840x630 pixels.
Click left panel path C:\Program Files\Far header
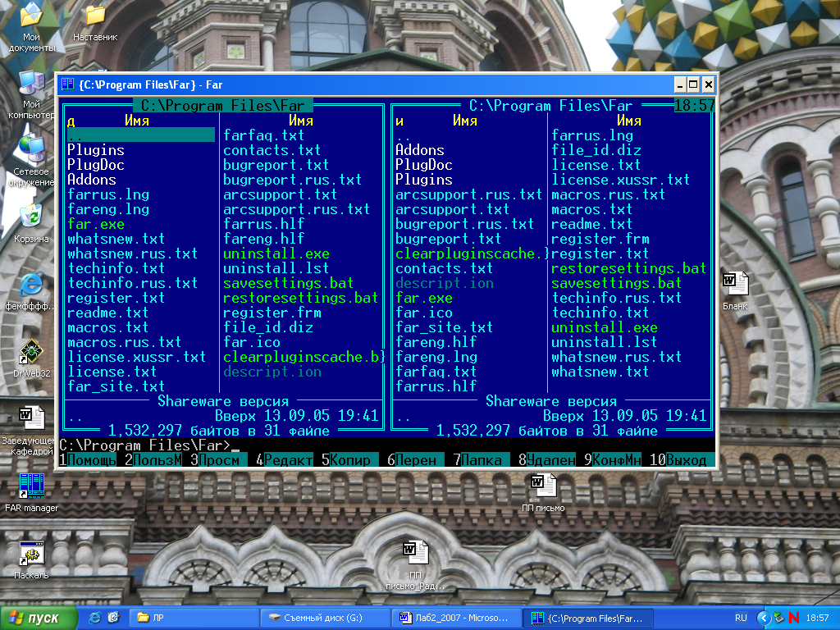click(222, 106)
